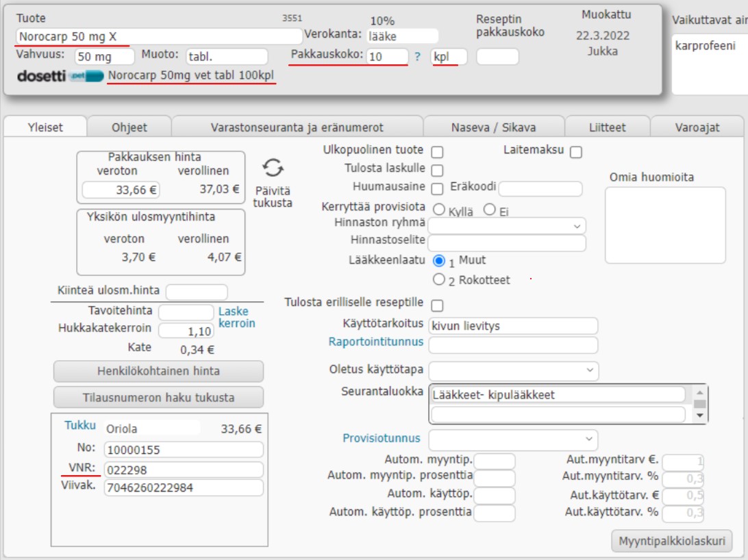
Task: Click down arrow in Seurantaluokka list
Action: (700, 416)
